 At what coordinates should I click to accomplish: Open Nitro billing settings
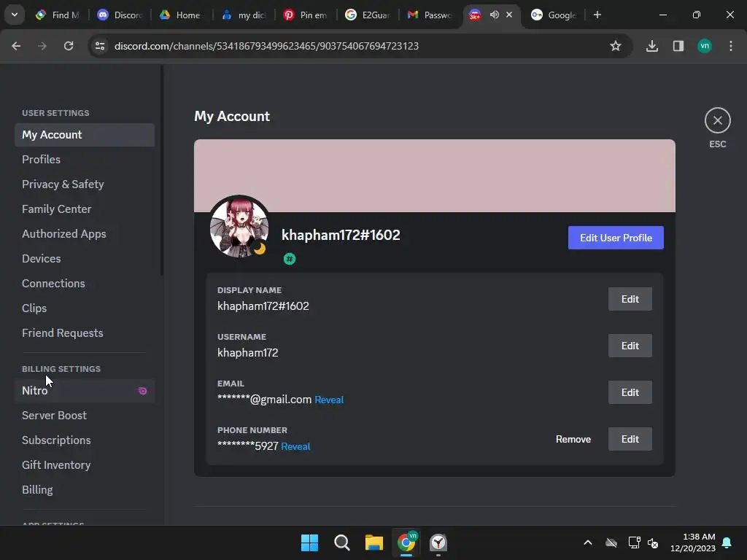click(x=85, y=391)
